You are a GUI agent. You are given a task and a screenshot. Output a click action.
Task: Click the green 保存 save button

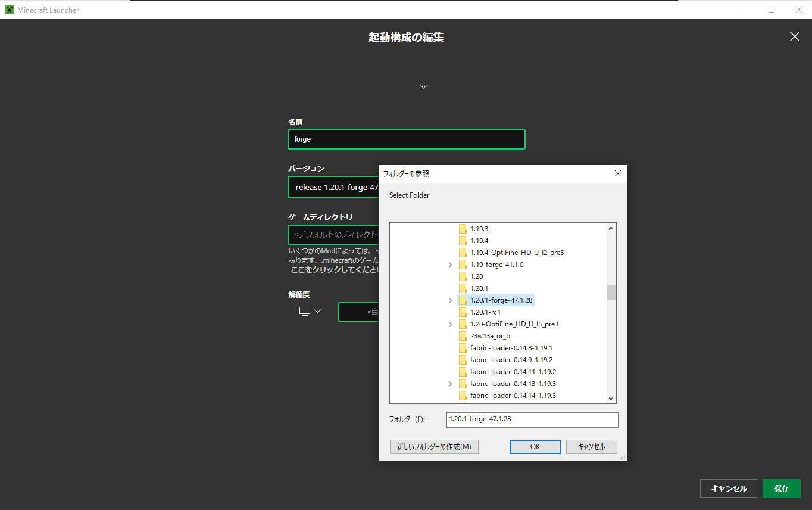click(781, 488)
